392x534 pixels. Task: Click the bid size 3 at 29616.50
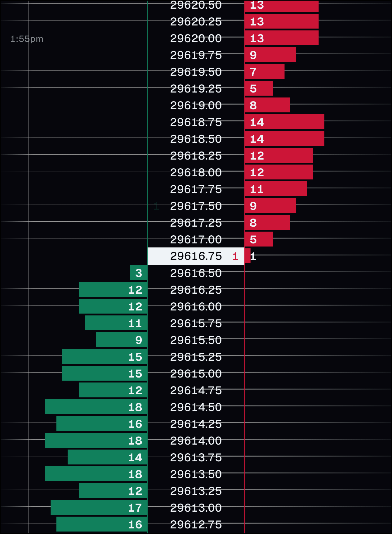[x=139, y=273]
